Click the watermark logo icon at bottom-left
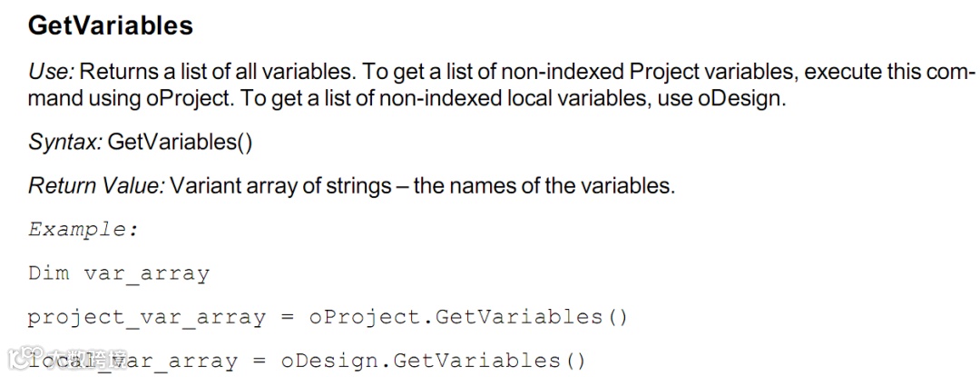This screenshot has width=980, height=377. 27,358
